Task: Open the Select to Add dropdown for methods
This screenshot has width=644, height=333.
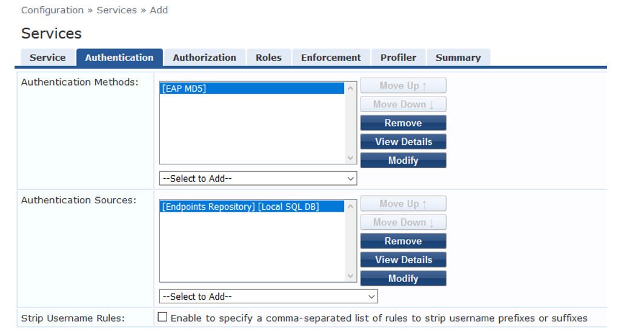Action: click(x=258, y=178)
